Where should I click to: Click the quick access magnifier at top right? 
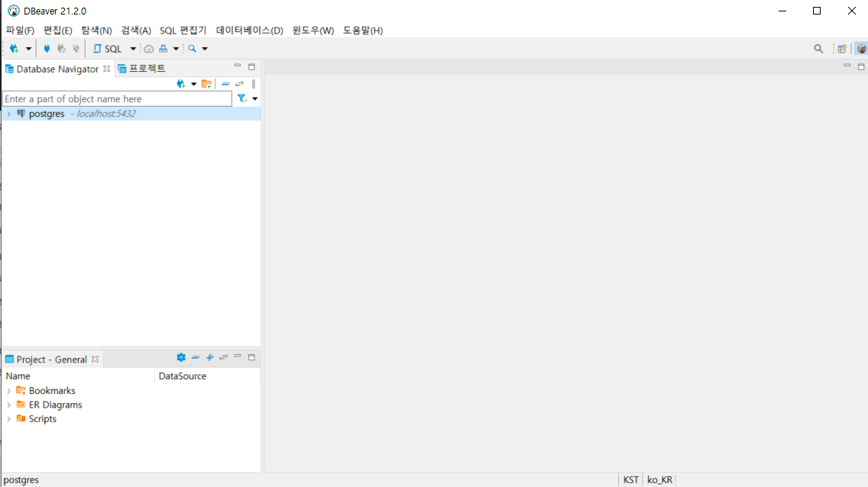click(818, 49)
